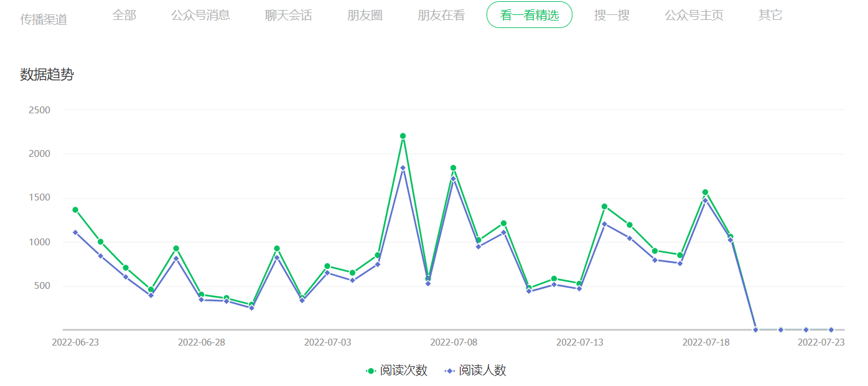Click blue 阅读人数 point on 2022-06-25
Viewport: 868px width, 386px height.
[126, 277]
